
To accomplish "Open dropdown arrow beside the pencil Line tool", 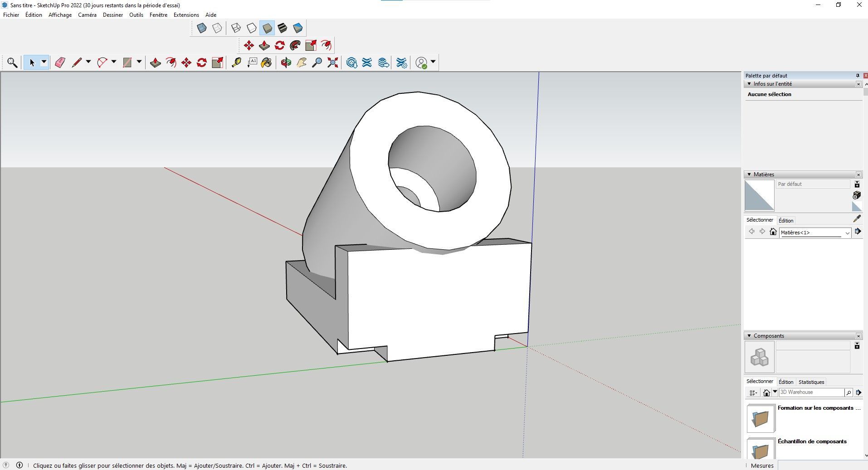I will 88,62.
